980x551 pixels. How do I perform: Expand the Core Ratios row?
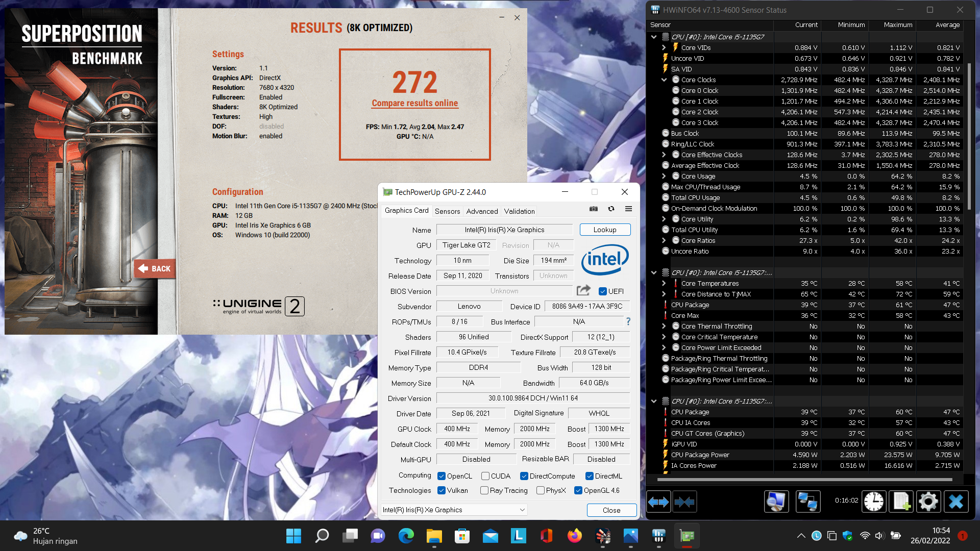tap(664, 240)
